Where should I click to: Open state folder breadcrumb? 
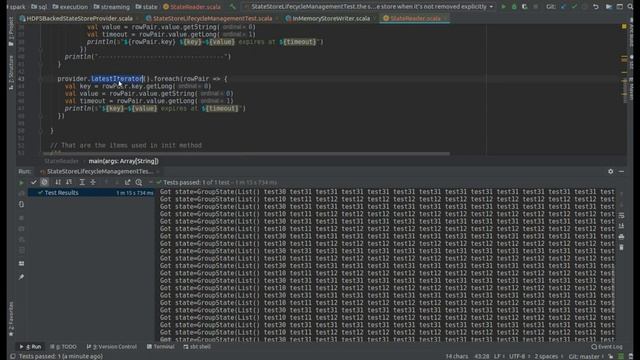[x=147, y=7]
